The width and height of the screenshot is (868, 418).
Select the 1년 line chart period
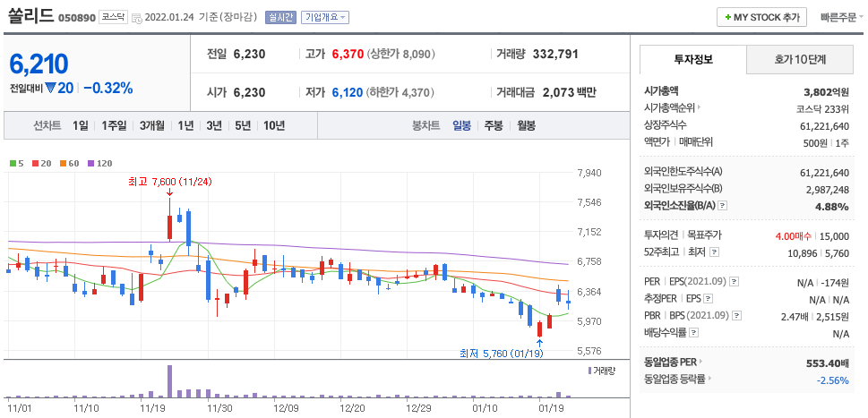click(x=185, y=125)
